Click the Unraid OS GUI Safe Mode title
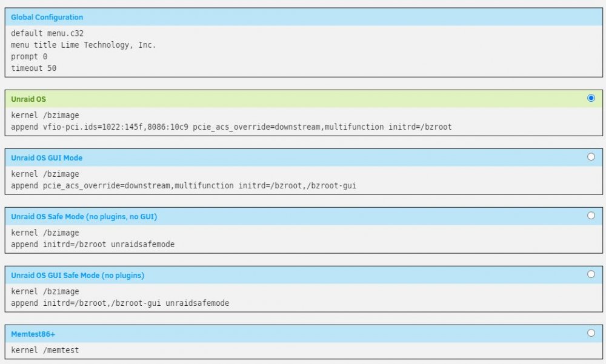This screenshot has height=364, width=606. coord(78,276)
